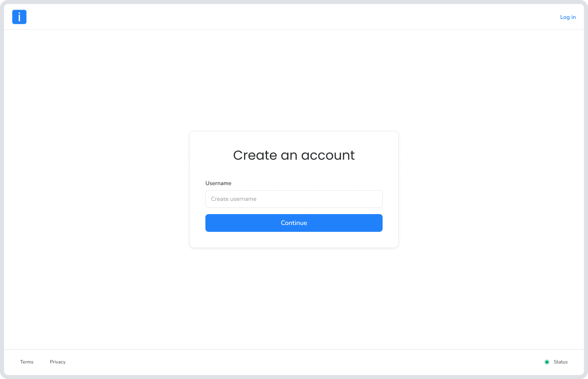The image size is (588, 379).
Task: Click the blue "i" logo icon
Action: tap(19, 17)
